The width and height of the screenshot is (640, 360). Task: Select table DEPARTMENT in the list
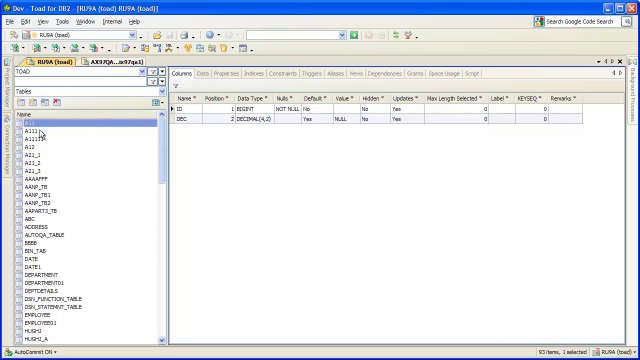pyautogui.click(x=41, y=275)
